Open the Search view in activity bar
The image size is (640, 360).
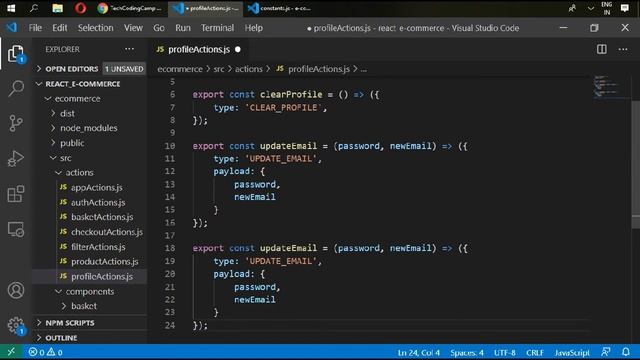16,88
